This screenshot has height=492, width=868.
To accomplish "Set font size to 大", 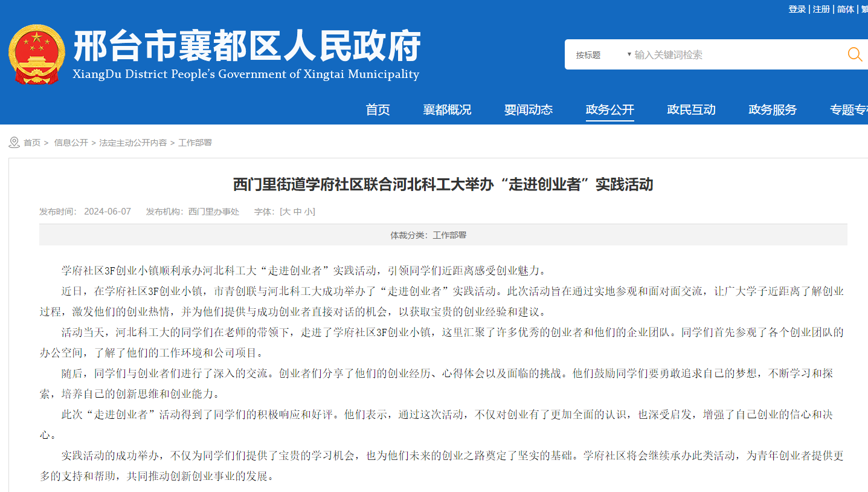I will click(x=286, y=212).
